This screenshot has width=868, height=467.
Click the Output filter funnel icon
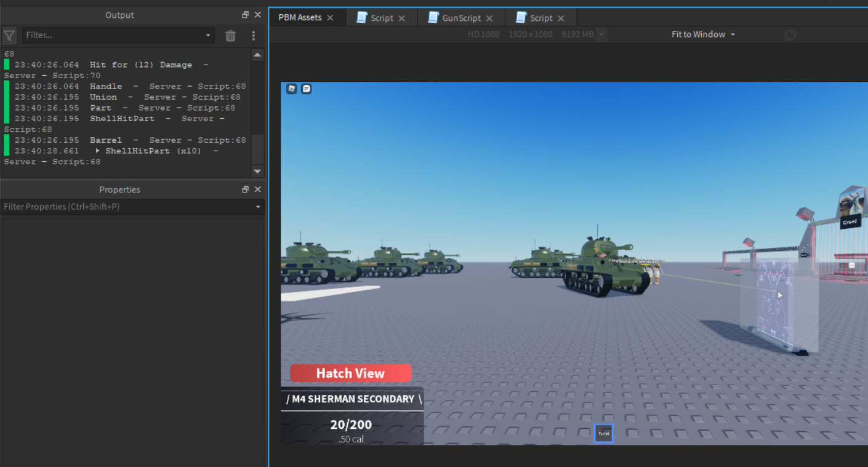pyautogui.click(x=9, y=36)
